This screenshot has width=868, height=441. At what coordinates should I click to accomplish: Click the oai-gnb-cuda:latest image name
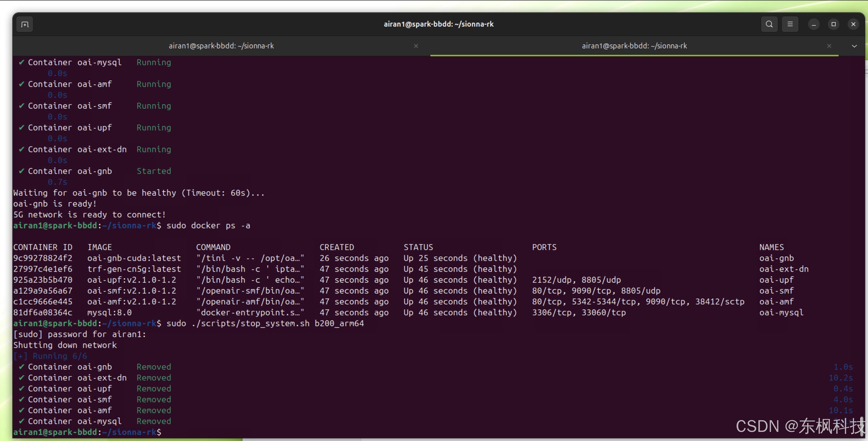click(x=134, y=258)
